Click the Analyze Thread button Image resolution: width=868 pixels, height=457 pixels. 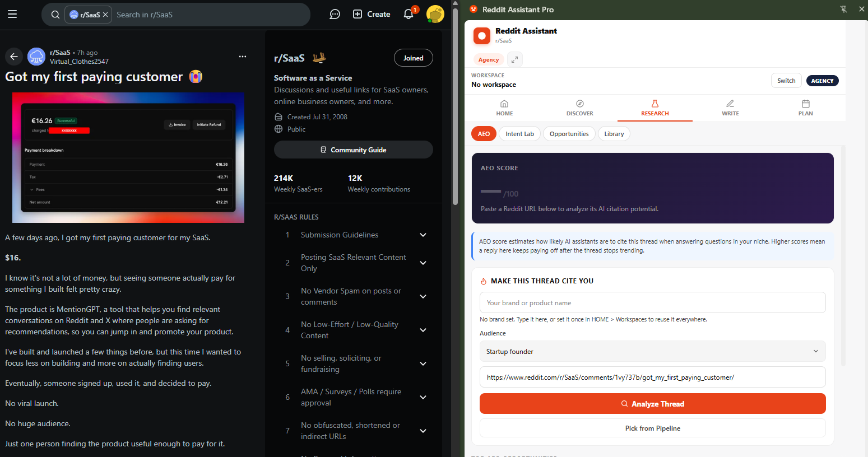652,404
